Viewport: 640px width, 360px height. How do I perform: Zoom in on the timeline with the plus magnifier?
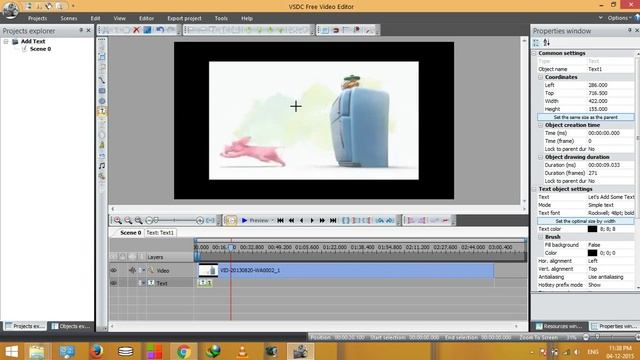pyautogui.click(x=118, y=220)
